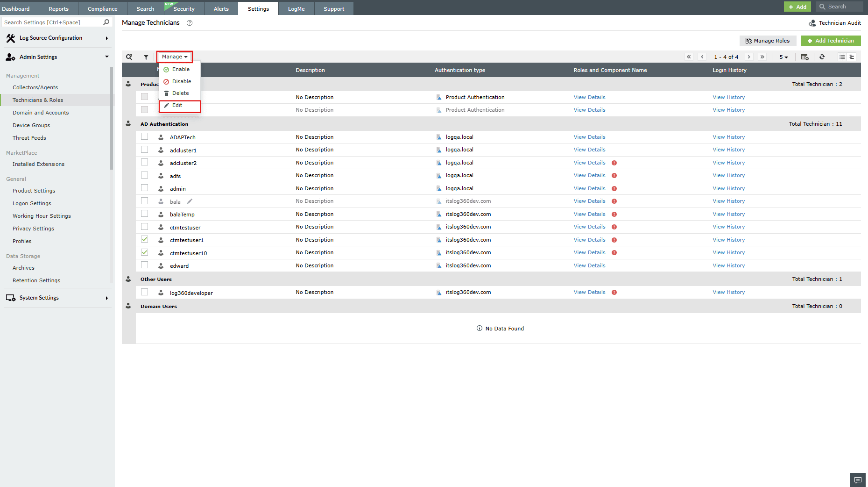
Task: Open the Technician Audit link
Action: [835, 23]
